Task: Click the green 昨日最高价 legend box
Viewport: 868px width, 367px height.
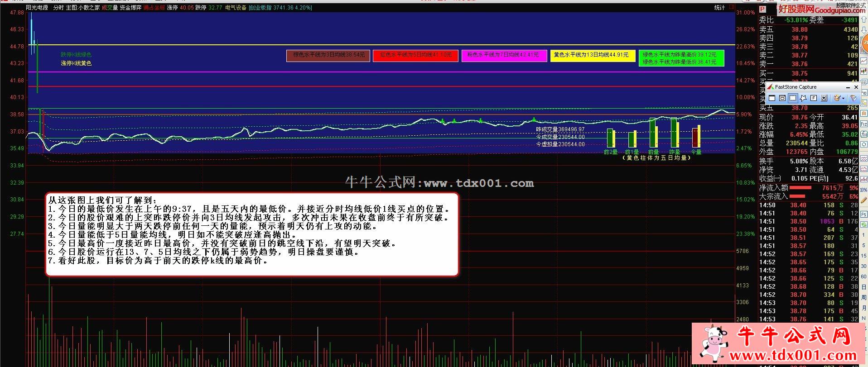Action: coord(681,58)
